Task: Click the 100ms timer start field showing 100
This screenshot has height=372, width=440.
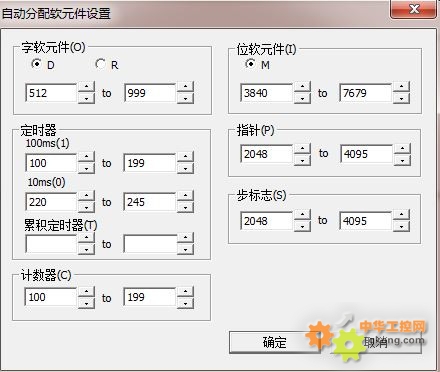Action: pyautogui.click(x=51, y=163)
